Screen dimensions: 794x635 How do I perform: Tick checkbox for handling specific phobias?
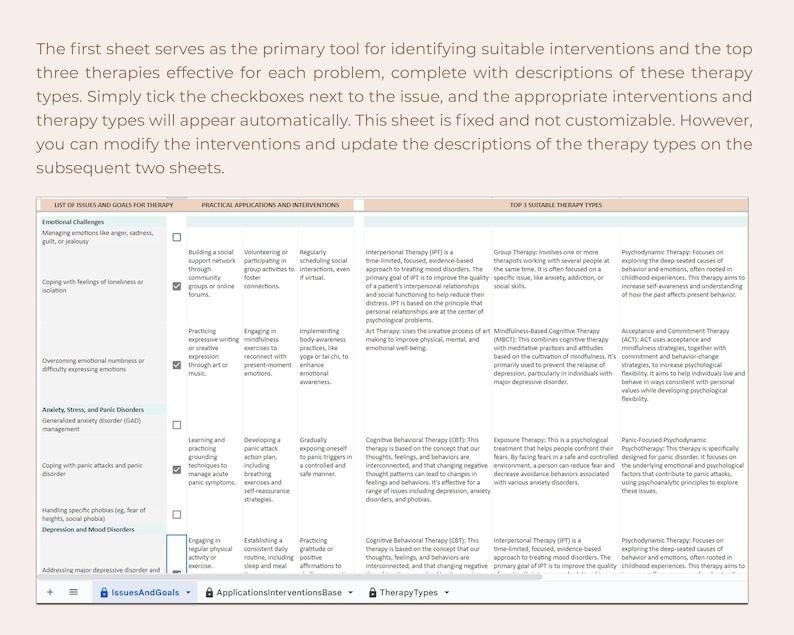click(177, 514)
